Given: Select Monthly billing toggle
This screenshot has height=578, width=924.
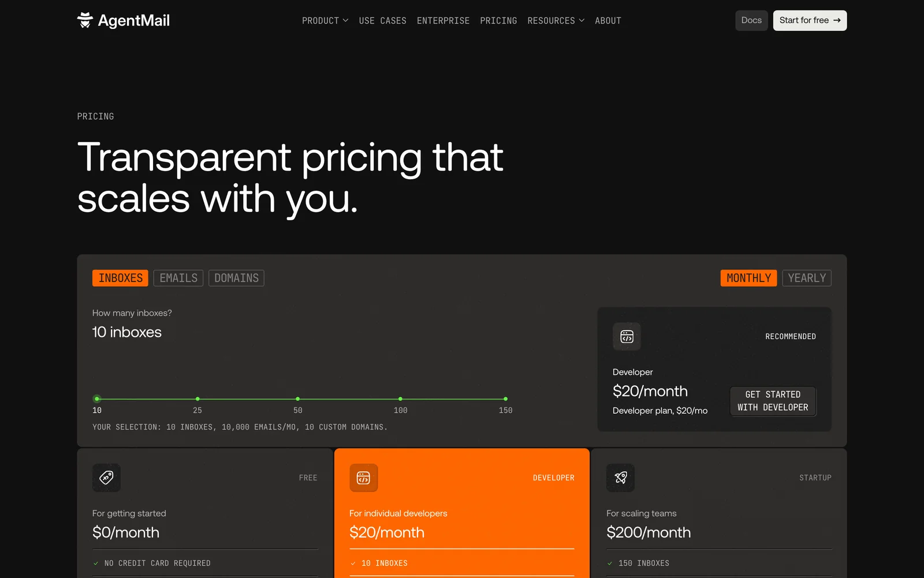Looking at the screenshot, I should [x=748, y=278].
